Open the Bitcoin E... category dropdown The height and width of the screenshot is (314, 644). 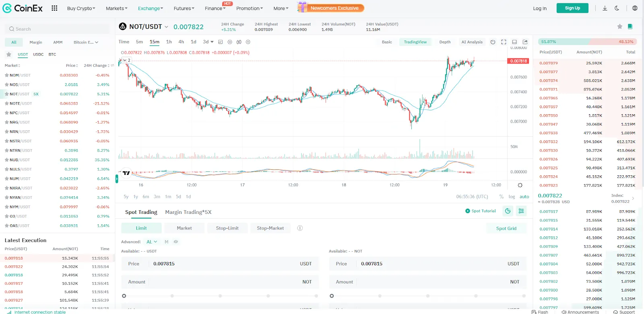(x=86, y=42)
